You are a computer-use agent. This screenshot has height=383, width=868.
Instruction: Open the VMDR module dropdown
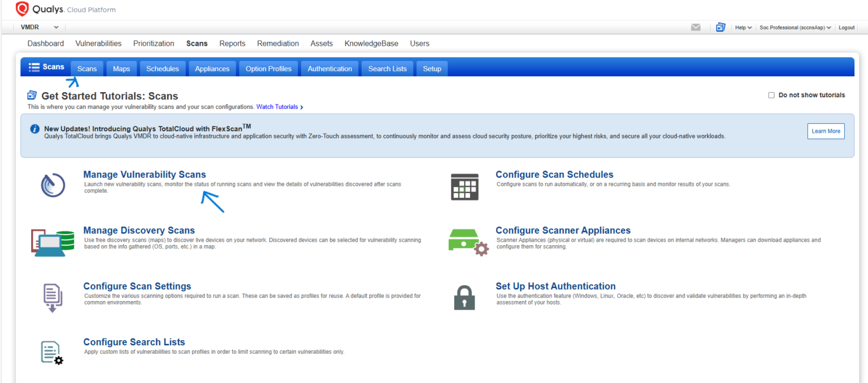(39, 27)
